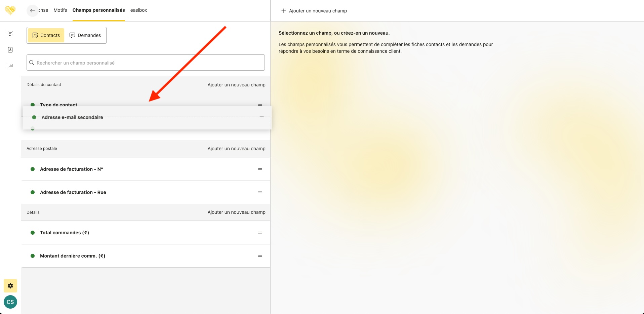Grab drag handle for Adresse de facturation - Rue
Image resolution: width=644 pixels, height=314 pixels.
(260, 192)
